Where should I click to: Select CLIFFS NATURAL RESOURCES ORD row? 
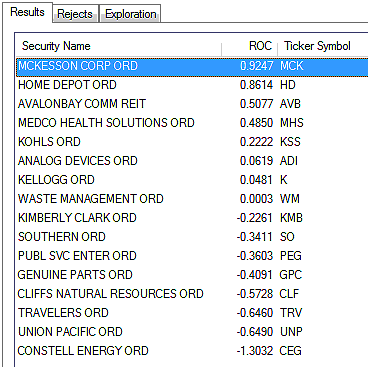(192, 294)
